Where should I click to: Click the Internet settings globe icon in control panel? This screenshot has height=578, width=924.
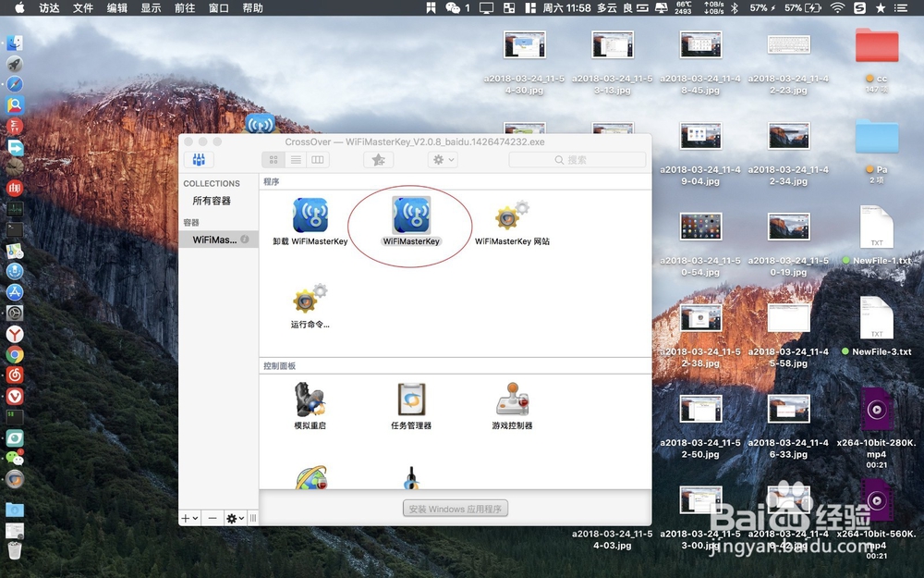(310, 478)
